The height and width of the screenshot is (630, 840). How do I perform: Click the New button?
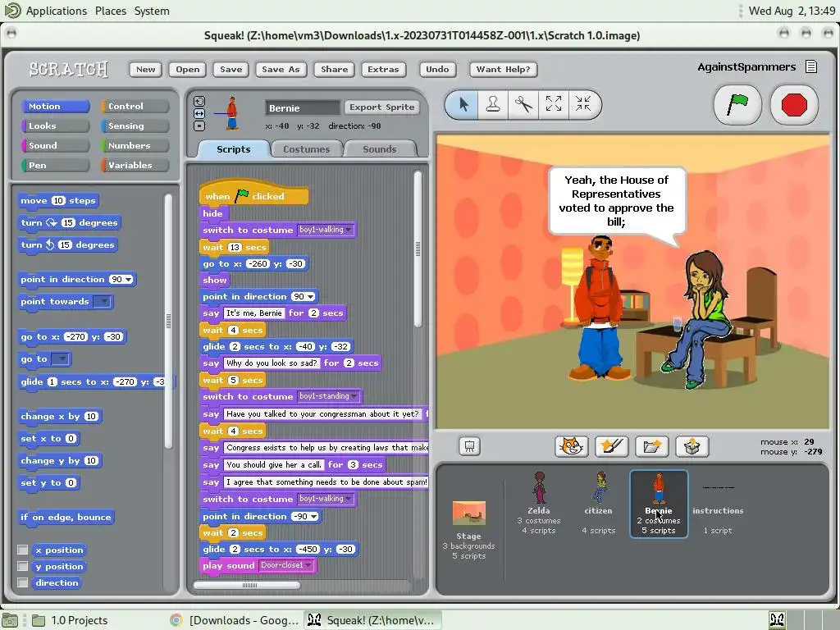(x=145, y=69)
